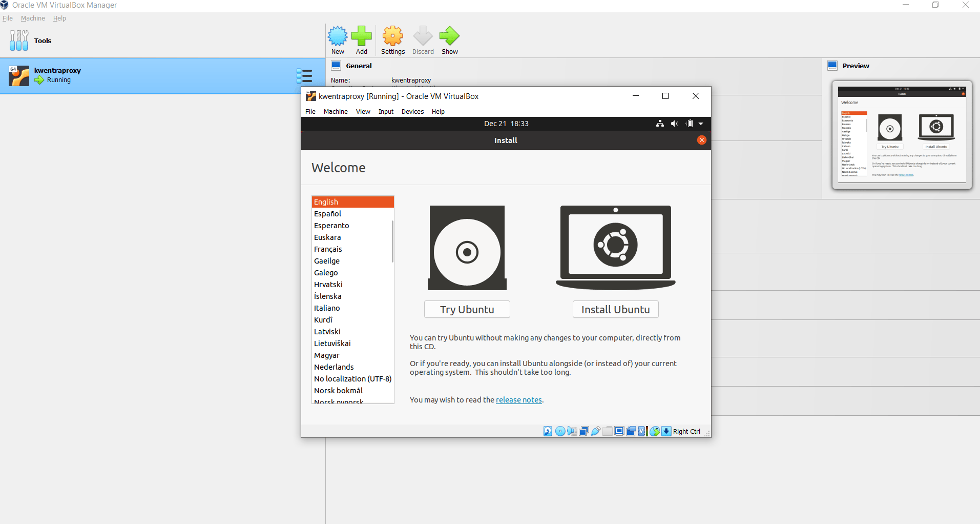Click the audio status icon in VM status bar
The image size is (980, 524).
pyautogui.click(x=572, y=431)
